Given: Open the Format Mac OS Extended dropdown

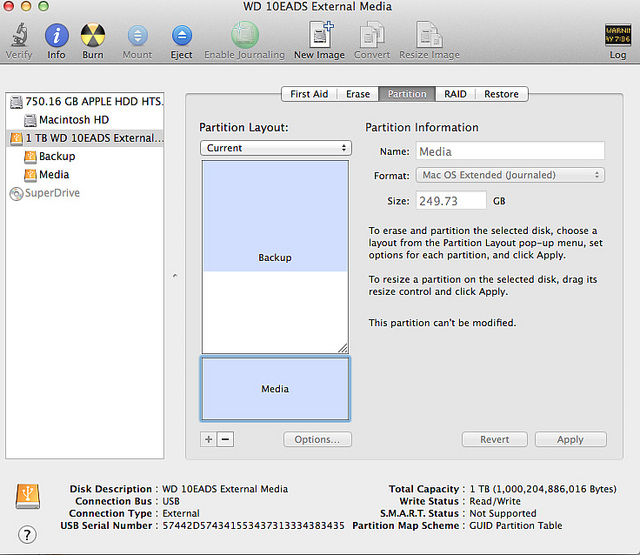Looking at the screenshot, I should pos(510,175).
